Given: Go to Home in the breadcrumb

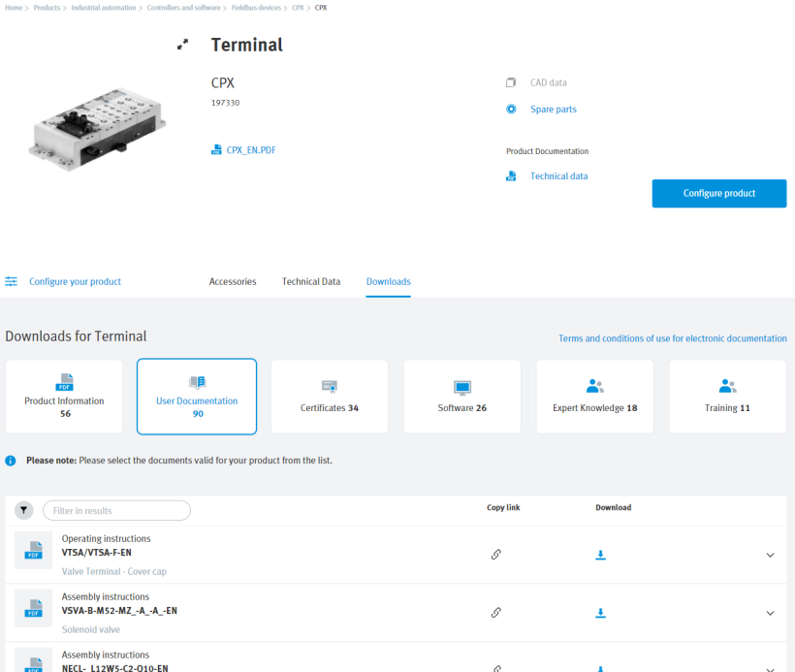Looking at the screenshot, I should (x=14, y=8).
